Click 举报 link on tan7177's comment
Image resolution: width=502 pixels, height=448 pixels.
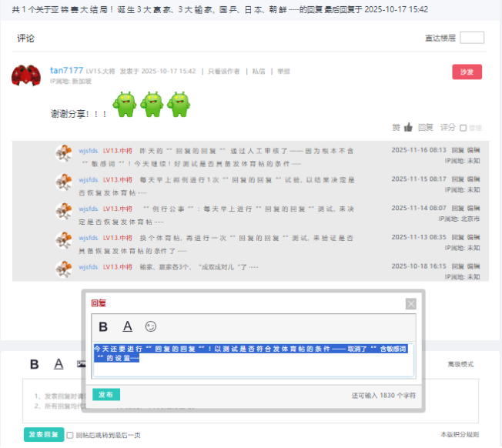pyautogui.click(x=283, y=71)
